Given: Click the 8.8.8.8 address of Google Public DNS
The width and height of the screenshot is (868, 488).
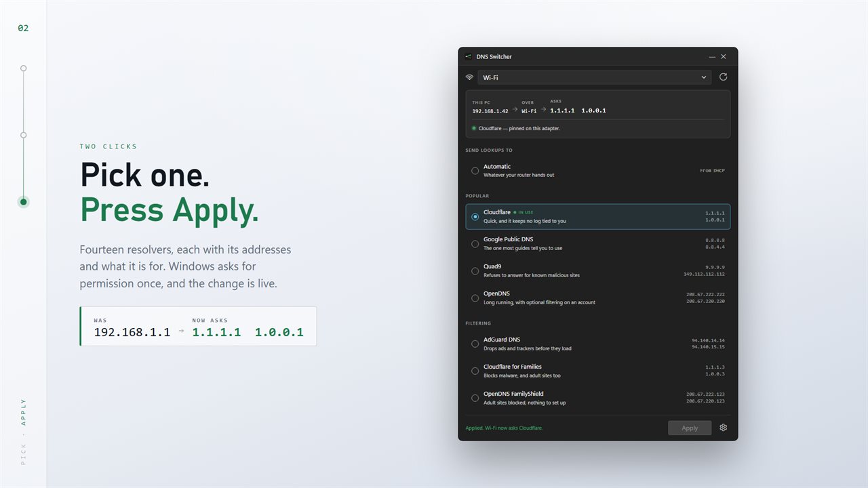Looking at the screenshot, I should pyautogui.click(x=715, y=240).
